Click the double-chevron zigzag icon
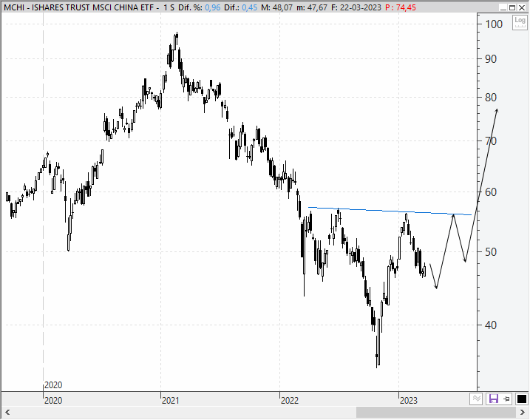The width and height of the screenshot is (530, 420). (476, 399)
